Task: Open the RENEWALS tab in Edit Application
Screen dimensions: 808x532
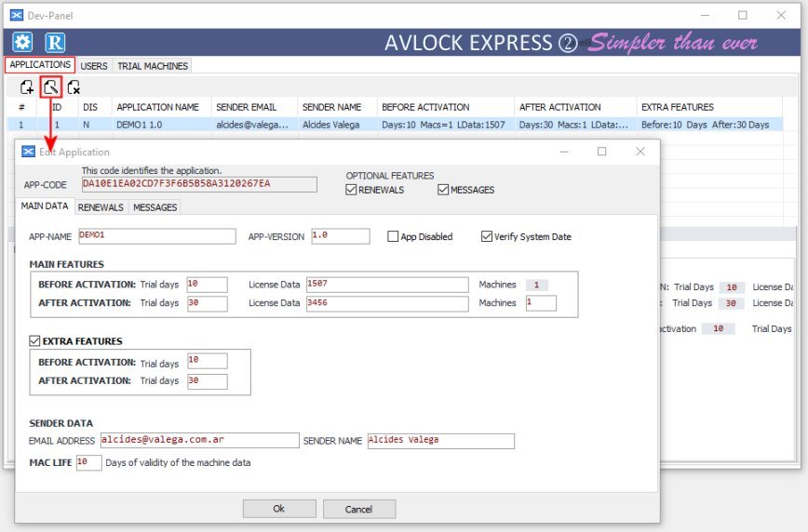Action: coord(101,207)
